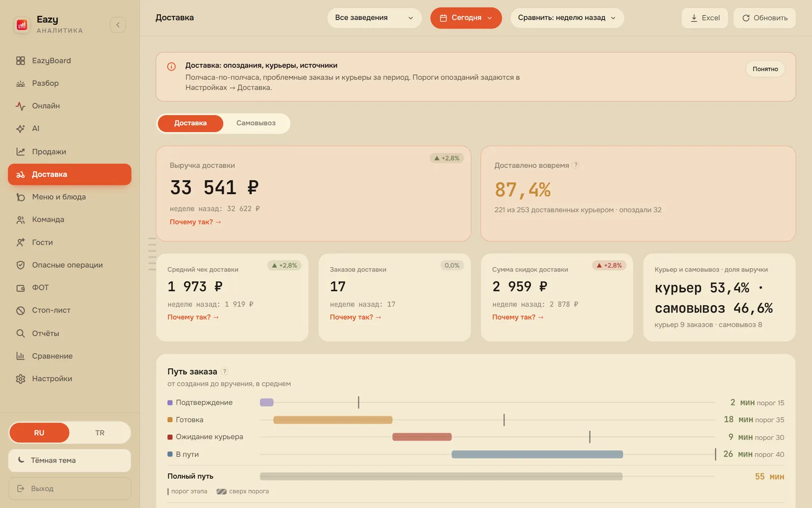Export data with Excel button
Image resolution: width=812 pixels, height=508 pixels.
pos(705,18)
